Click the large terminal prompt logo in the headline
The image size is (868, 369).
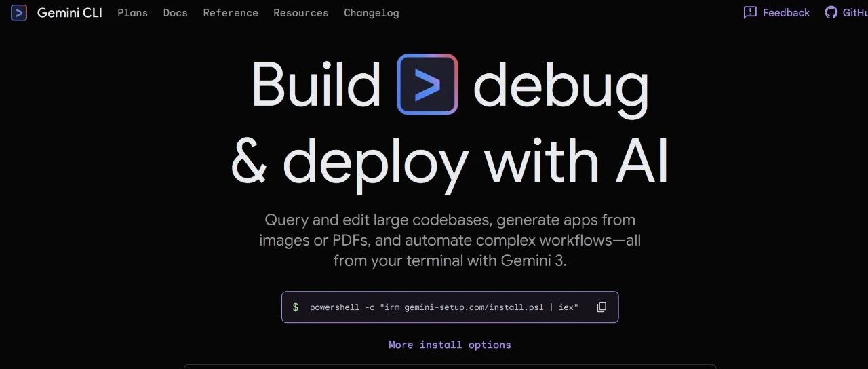click(427, 84)
